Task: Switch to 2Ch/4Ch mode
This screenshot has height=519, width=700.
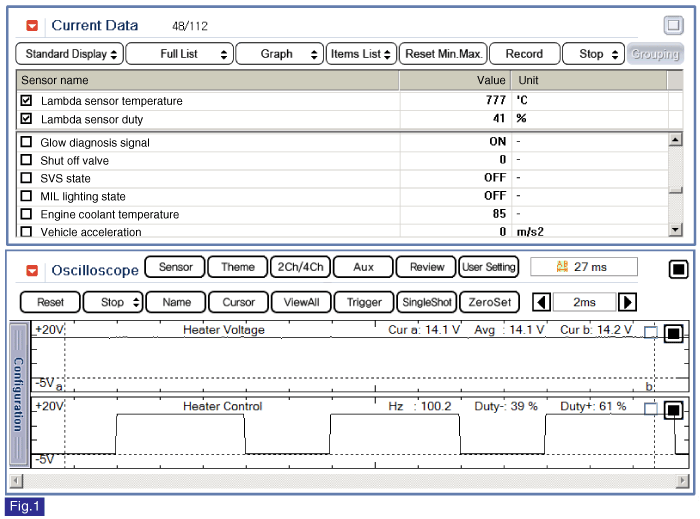Action: click(x=300, y=267)
